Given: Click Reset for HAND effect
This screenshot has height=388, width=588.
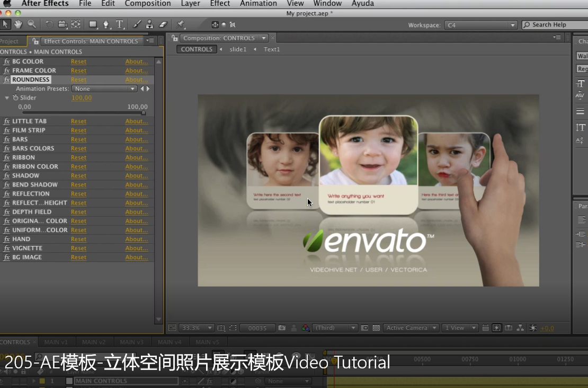Looking at the screenshot, I should click(79, 239).
